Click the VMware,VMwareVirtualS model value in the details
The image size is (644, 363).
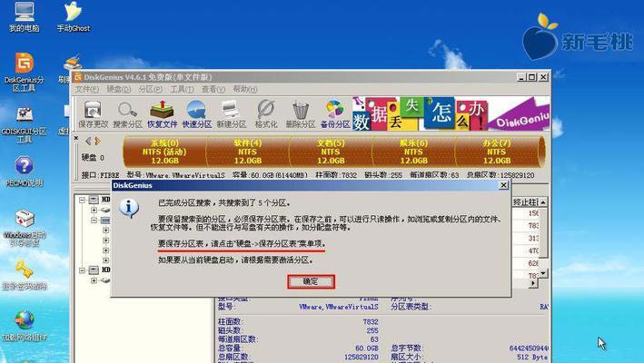[339, 307]
